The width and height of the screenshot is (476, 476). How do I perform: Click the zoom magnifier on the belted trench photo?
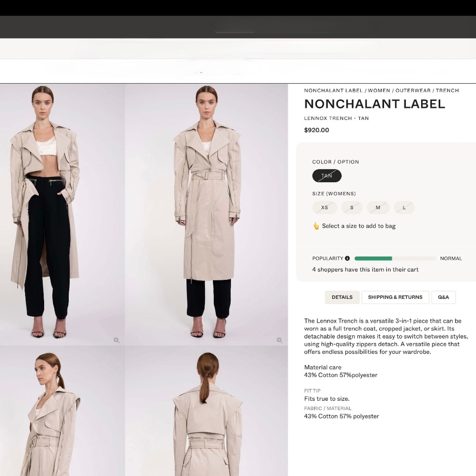[279, 340]
